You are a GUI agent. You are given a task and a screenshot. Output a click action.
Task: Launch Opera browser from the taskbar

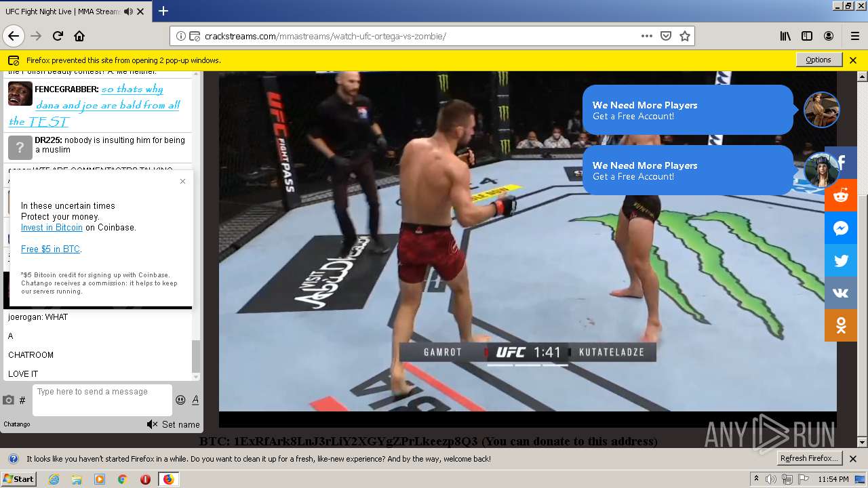point(145,479)
